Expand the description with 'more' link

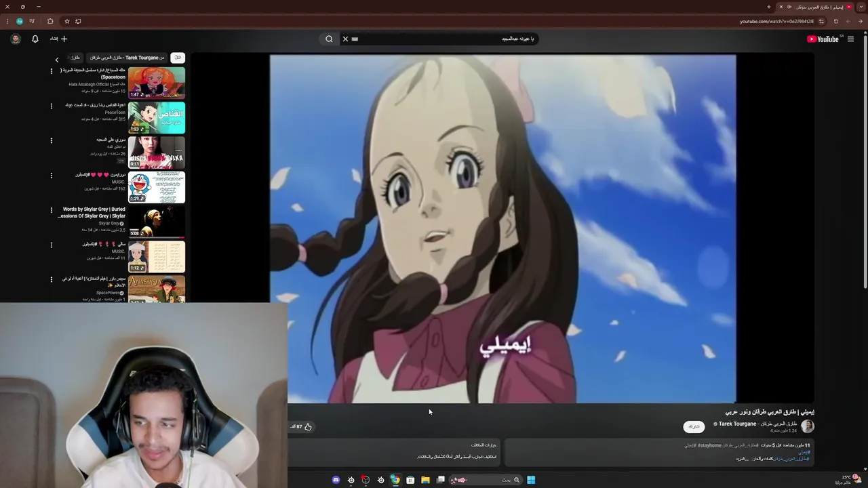click(x=741, y=459)
